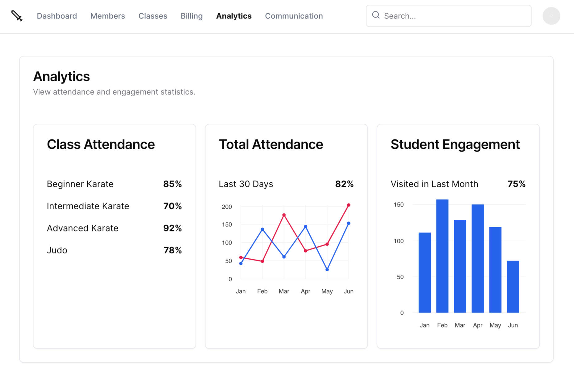Switch to the Classes tab
The image size is (574, 392).
point(153,16)
